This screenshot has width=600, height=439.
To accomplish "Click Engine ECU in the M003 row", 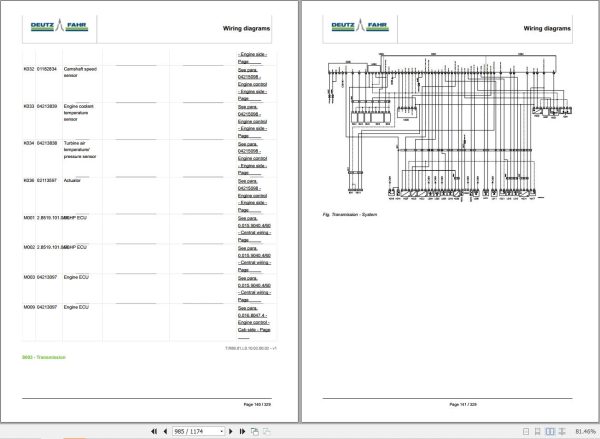I will (76, 277).
